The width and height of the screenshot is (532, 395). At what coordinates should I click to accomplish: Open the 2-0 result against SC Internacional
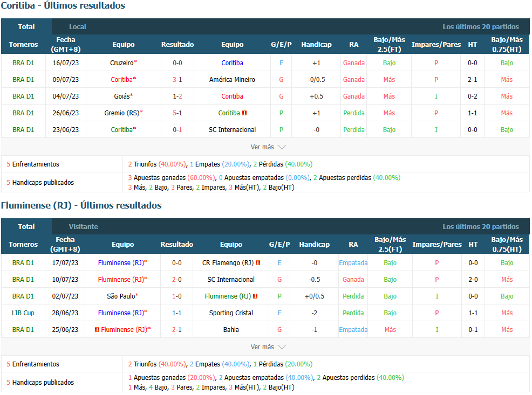[x=177, y=280]
